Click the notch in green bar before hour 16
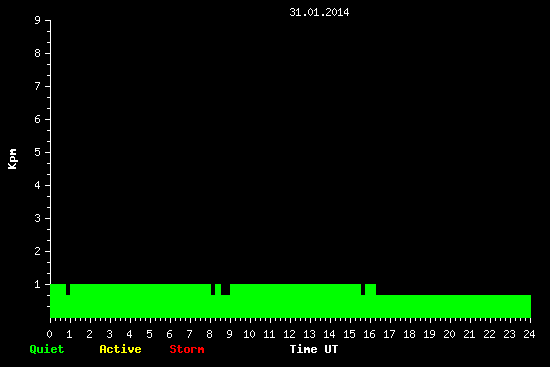550x367 pixels. [x=363, y=289]
